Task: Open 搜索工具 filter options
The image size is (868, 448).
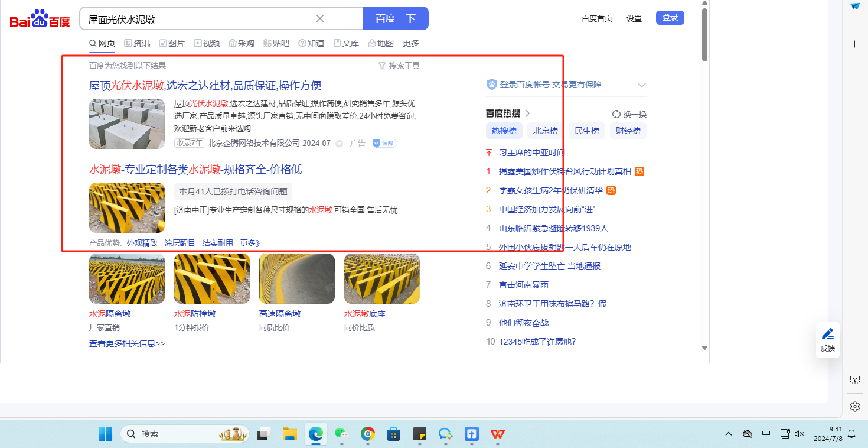Action: click(399, 66)
